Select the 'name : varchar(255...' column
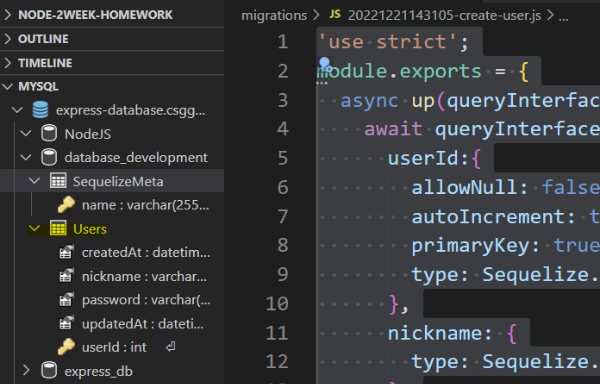The height and width of the screenshot is (384, 600). [145, 205]
